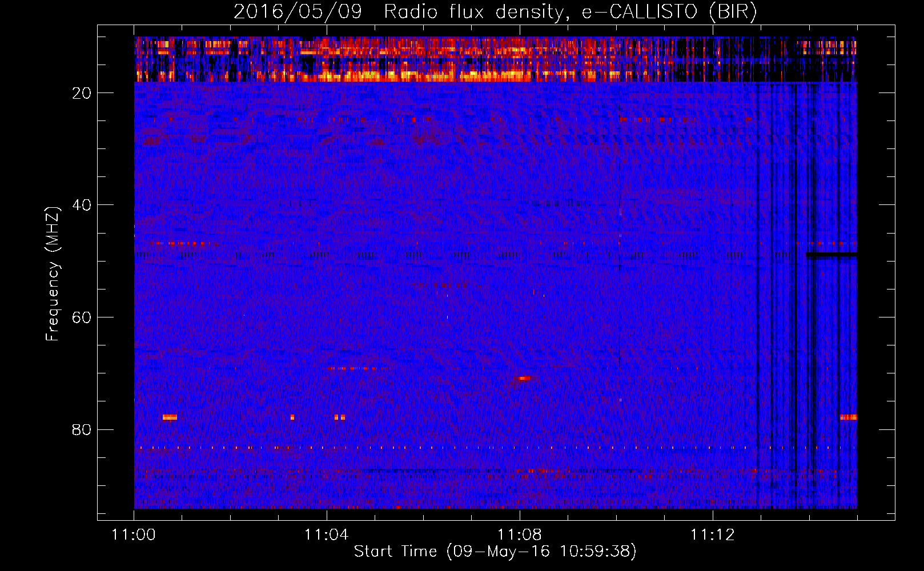The width and height of the screenshot is (924, 571).
Task: Click the "11:00" time tick label
Action: pyautogui.click(x=134, y=535)
